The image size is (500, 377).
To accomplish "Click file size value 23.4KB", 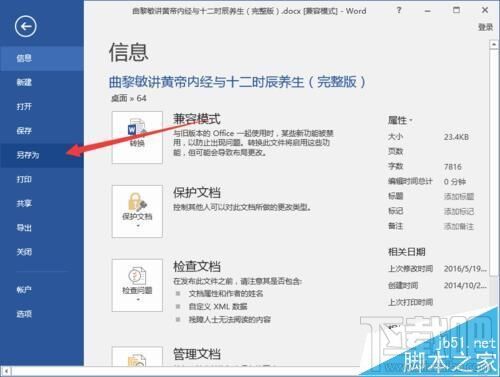I will point(456,137).
